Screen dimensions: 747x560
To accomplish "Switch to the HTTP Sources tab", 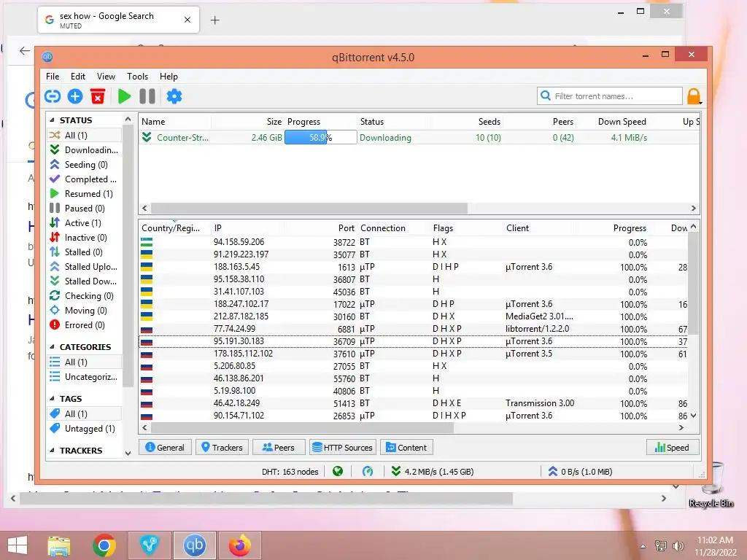I will tap(343, 447).
